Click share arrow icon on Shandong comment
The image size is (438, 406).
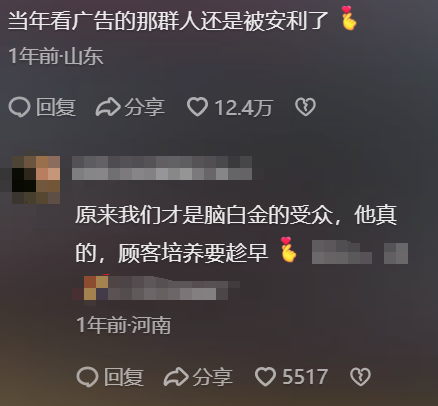pos(108,107)
